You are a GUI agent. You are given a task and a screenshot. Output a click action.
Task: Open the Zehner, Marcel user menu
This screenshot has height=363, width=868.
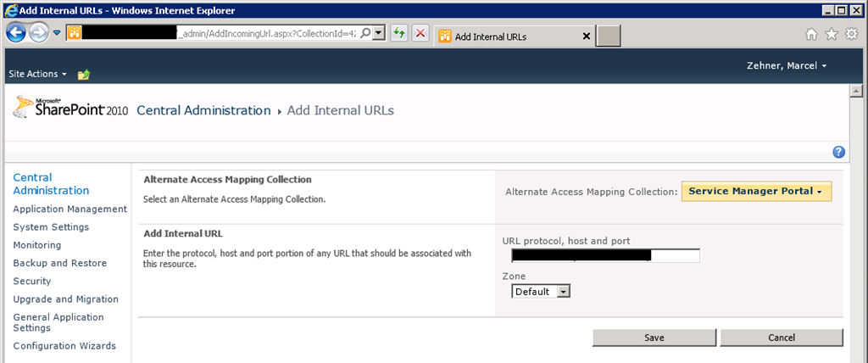786,65
